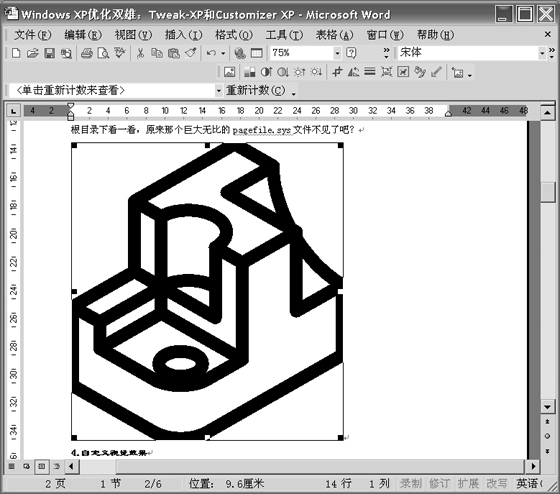Switch to Print Layout view
This screenshot has width=560, height=494.
(42, 466)
